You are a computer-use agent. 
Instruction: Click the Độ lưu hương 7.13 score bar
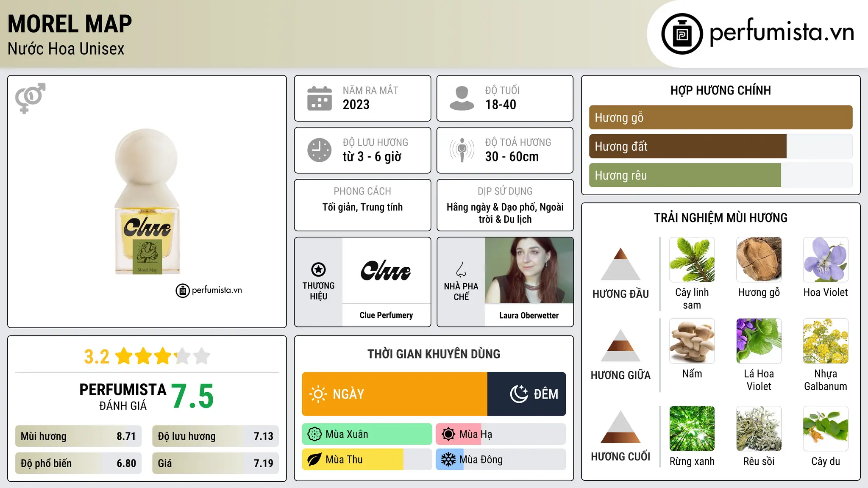click(216, 436)
